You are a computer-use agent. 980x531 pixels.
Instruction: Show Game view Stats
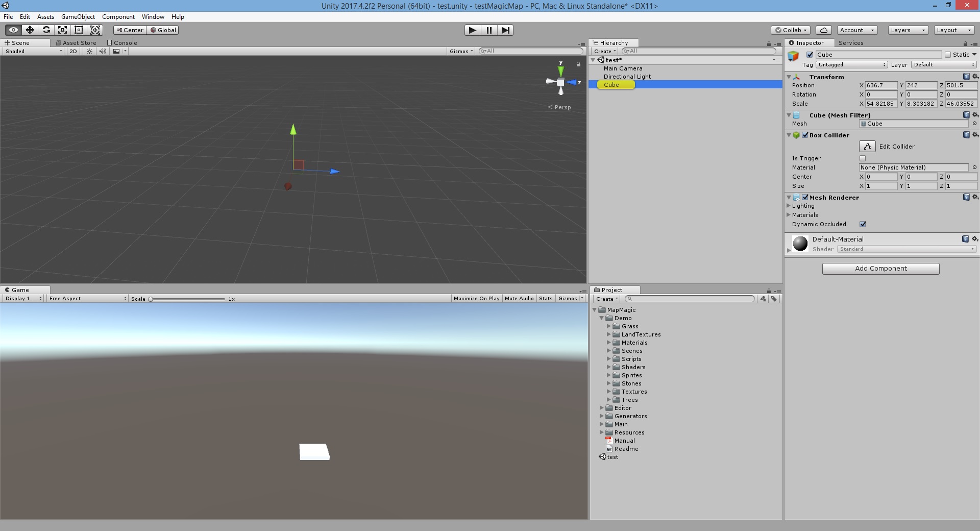point(546,299)
